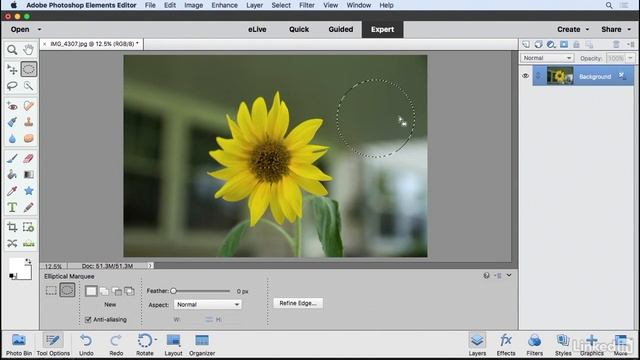Switch to Guided mode tab

point(341,29)
